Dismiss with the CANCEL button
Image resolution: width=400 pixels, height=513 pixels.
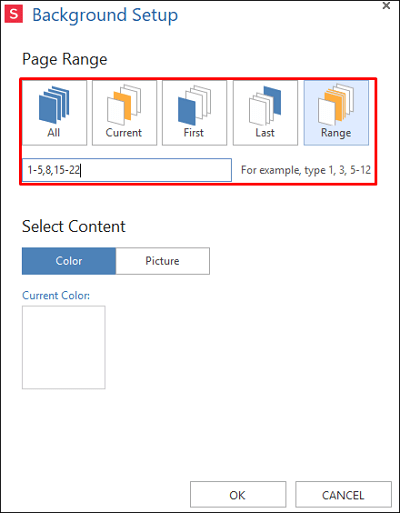pos(343,495)
